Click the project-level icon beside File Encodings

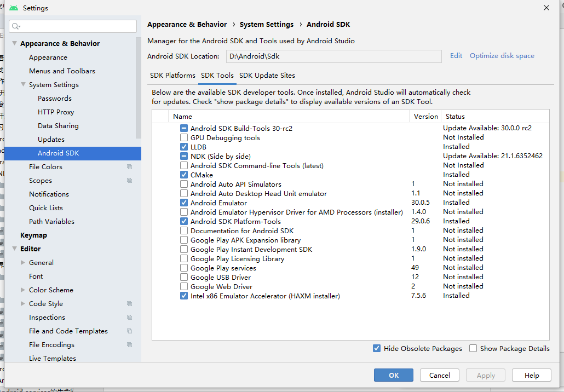click(x=130, y=345)
